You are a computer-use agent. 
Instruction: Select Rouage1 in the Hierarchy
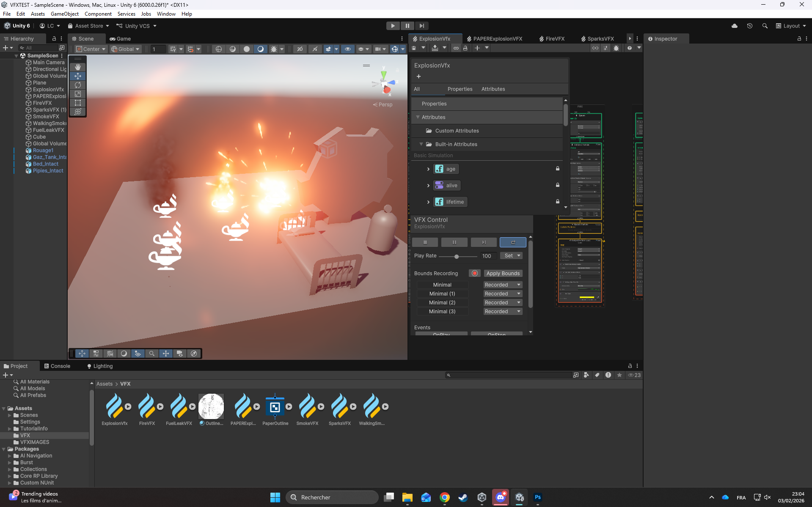point(43,151)
